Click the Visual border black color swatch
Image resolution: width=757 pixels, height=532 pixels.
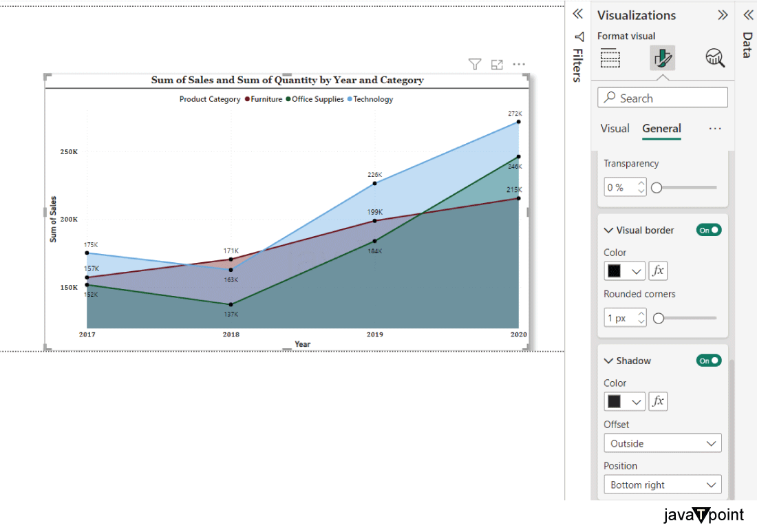tap(614, 271)
